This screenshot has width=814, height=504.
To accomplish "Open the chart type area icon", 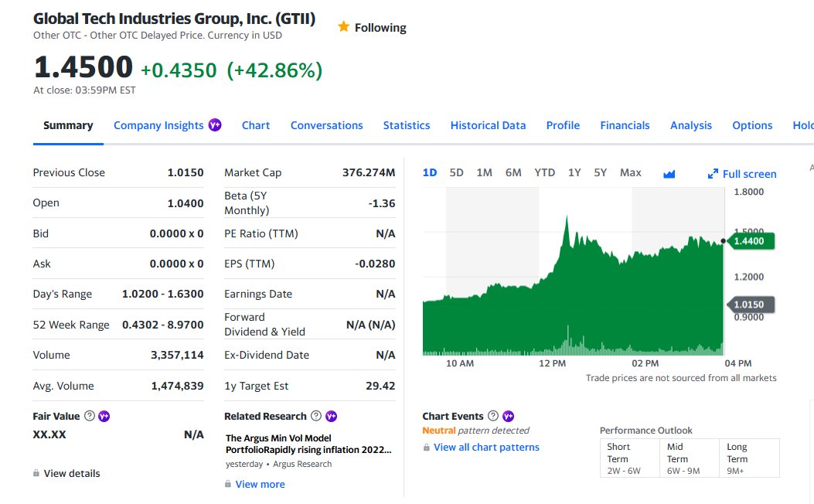I will click(x=669, y=174).
